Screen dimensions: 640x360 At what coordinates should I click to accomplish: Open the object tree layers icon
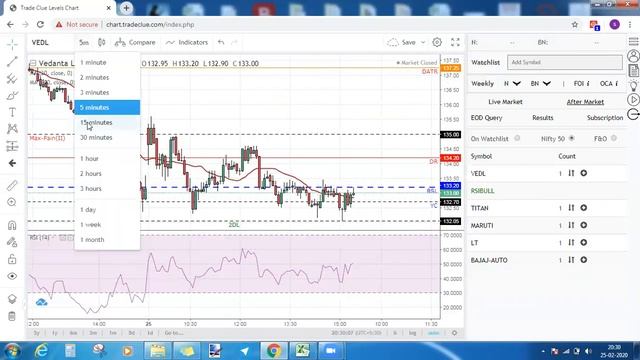click(x=12, y=299)
